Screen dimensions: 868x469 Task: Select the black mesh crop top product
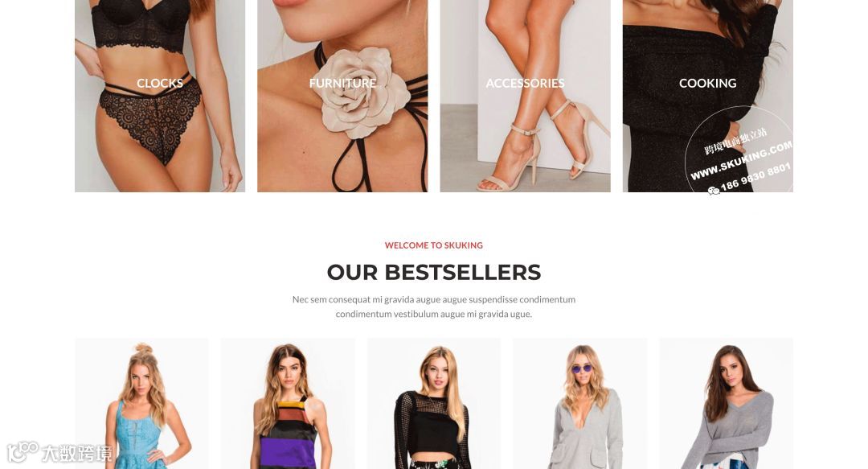click(x=434, y=404)
